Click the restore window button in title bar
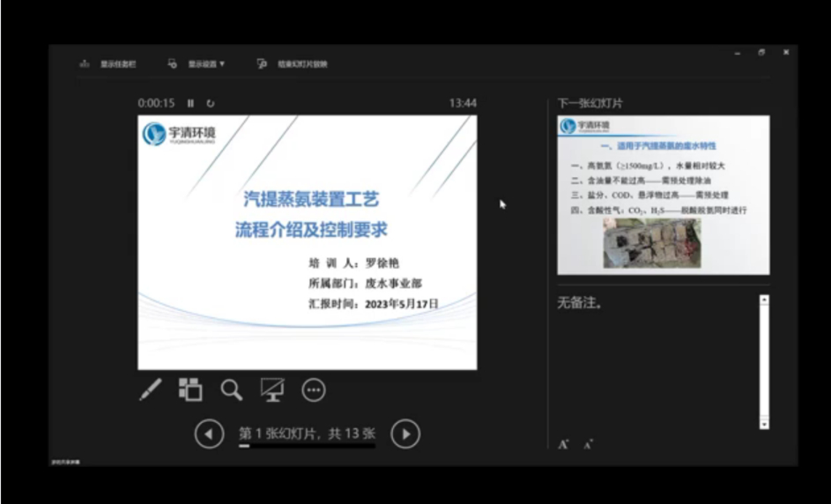This screenshot has height=504, width=831. click(761, 53)
